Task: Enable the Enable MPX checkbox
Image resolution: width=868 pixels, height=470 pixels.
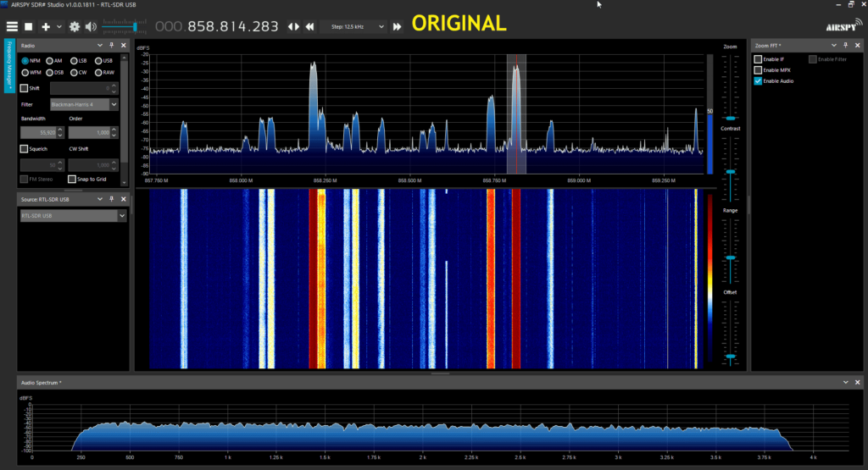Action: tap(758, 70)
